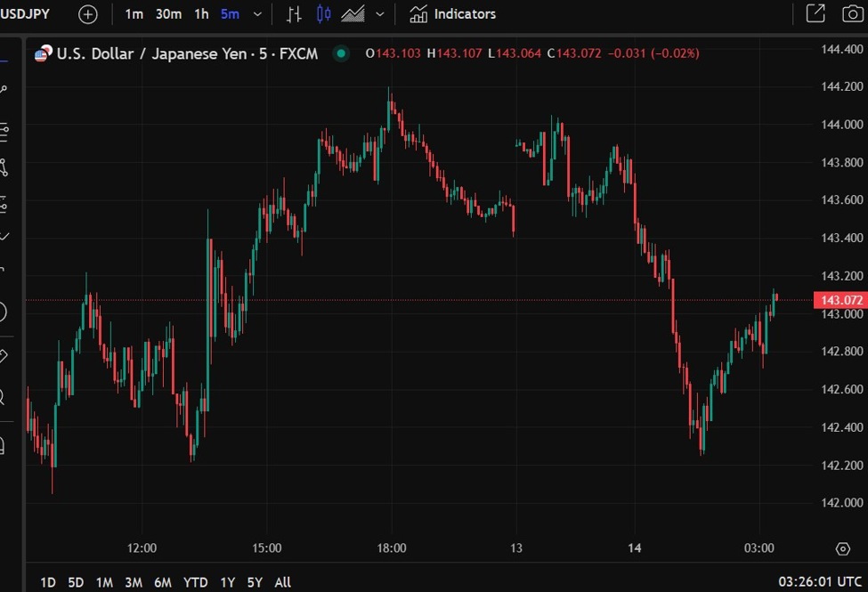
Task: Open chart settings hexagon icon near time axis
Action: tap(842, 548)
